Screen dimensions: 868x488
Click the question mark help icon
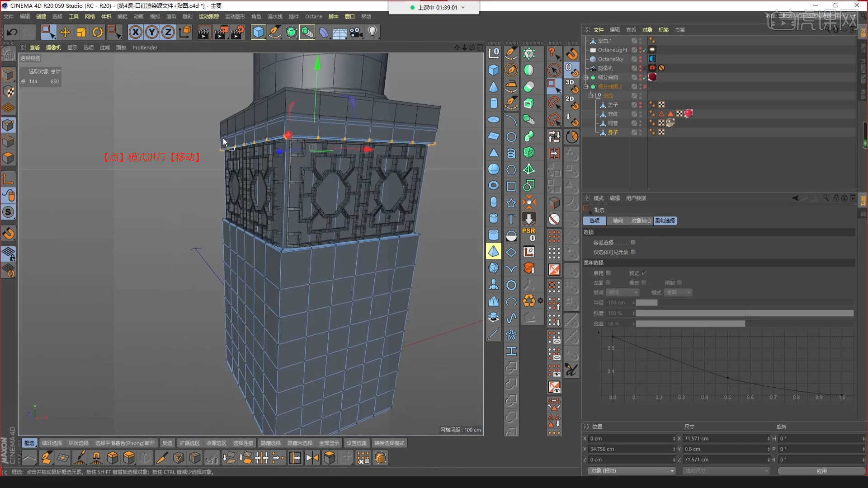click(x=554, y=53)
